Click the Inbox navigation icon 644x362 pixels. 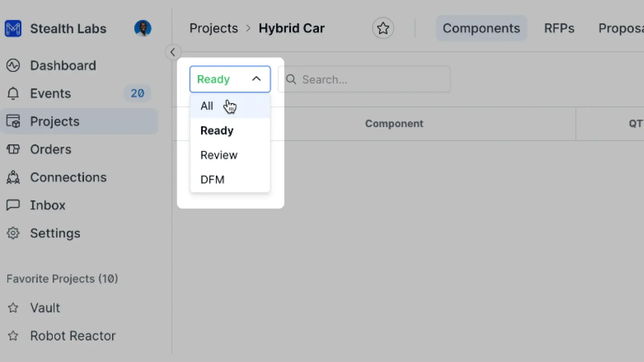13,205
